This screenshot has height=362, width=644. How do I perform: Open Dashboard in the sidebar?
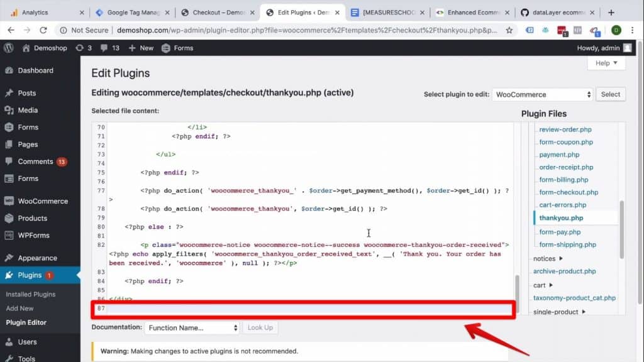(35, 70)
